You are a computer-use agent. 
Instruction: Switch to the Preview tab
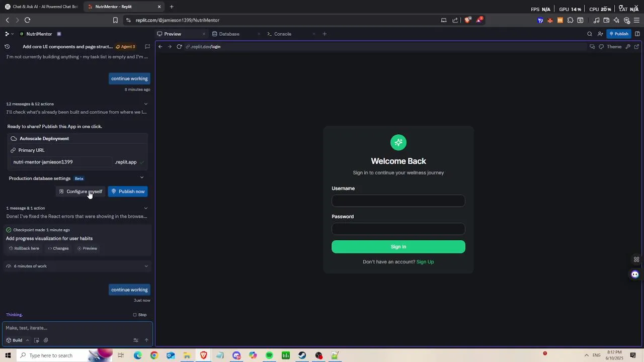[173, 34]
